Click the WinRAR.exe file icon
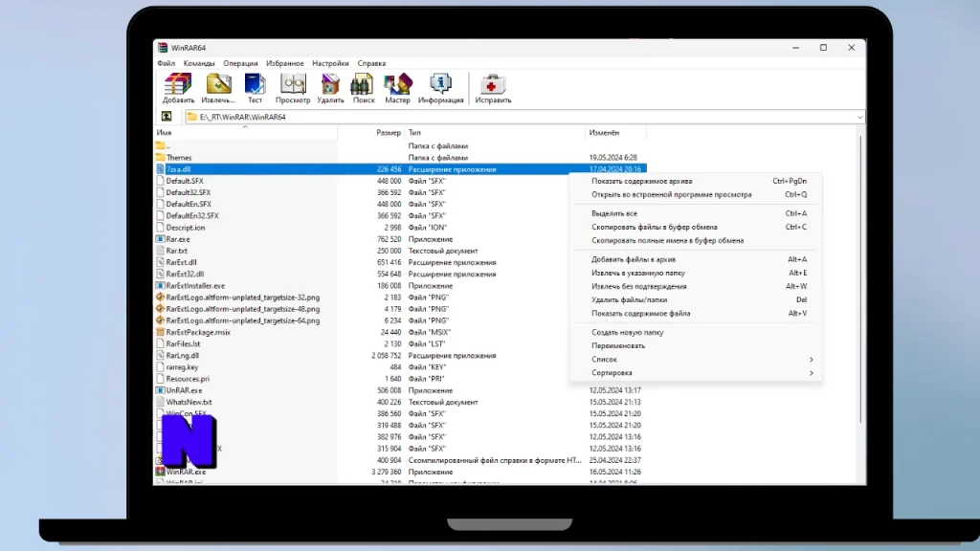The height and width of the screenshot is (551, 980). coord(160,472)
